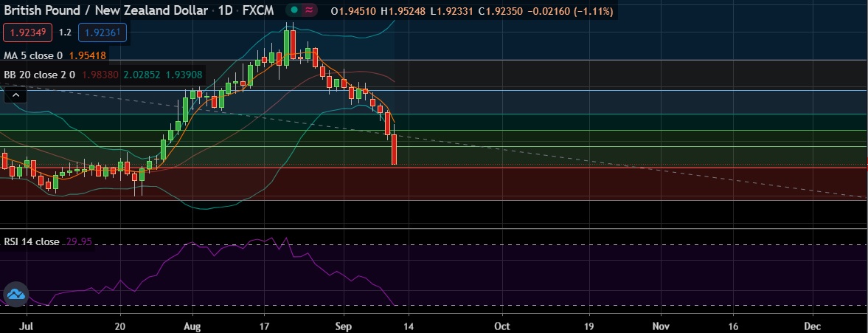Click the red sell price 1.92349 button
This screenshot has width=868, height=333.
[28, 32]
